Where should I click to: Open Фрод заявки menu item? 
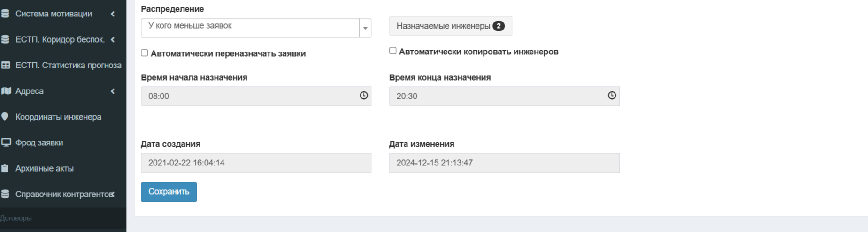[39, 142]
